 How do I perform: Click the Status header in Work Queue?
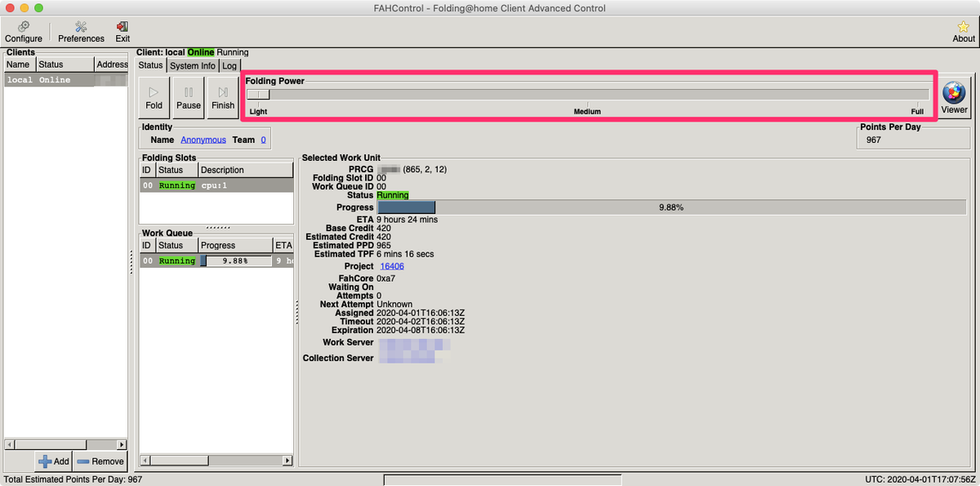(x=176, y=245)
